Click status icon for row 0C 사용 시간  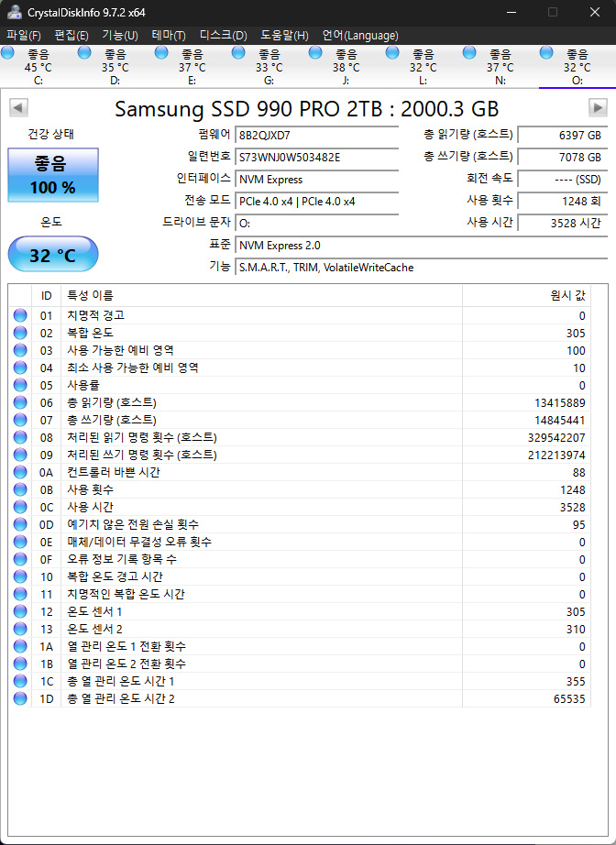20,507
